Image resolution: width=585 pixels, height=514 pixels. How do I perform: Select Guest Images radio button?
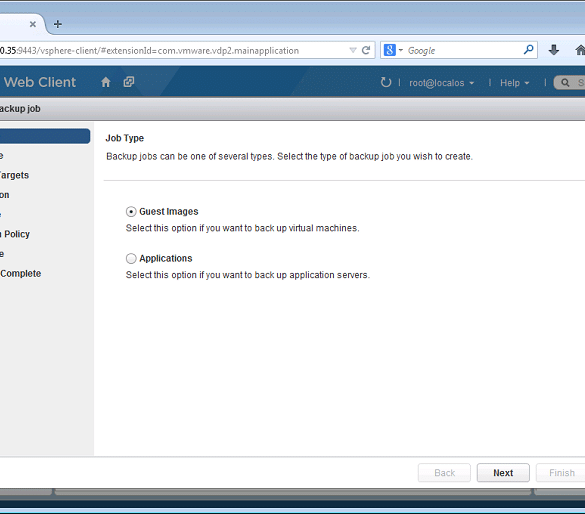[131, 212]
